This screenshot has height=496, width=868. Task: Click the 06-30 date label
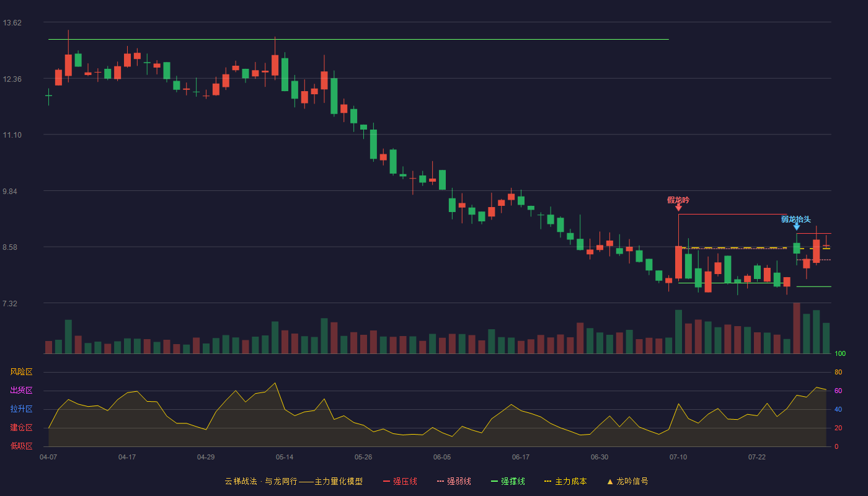(x=600, y=457)
